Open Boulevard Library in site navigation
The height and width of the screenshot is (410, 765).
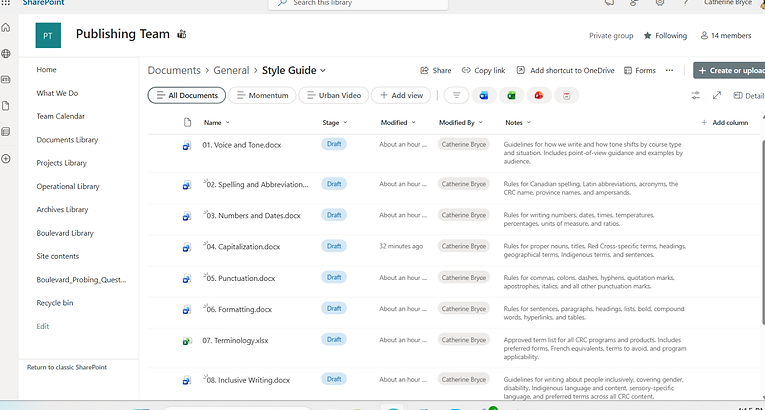click(x=65, y=233)
